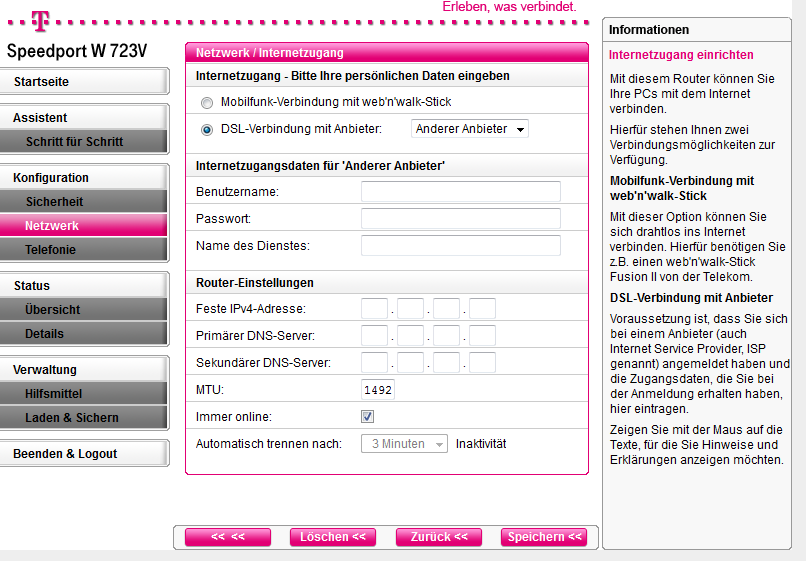Click the Speichern button
This screenshot has width=806, height=561.
click(x=544, y=537)
